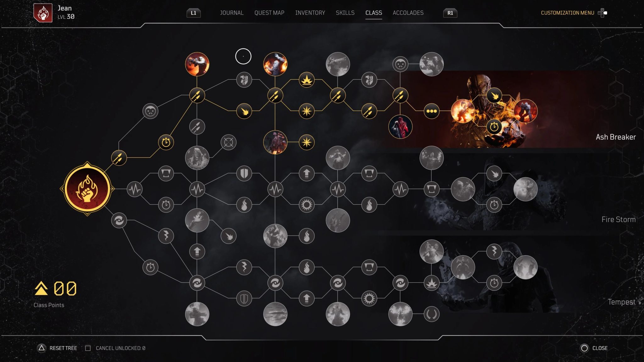The height and width of the screenshot is (362, 644).
Task: Click the character portrait thumbnail
Action: 43,12
